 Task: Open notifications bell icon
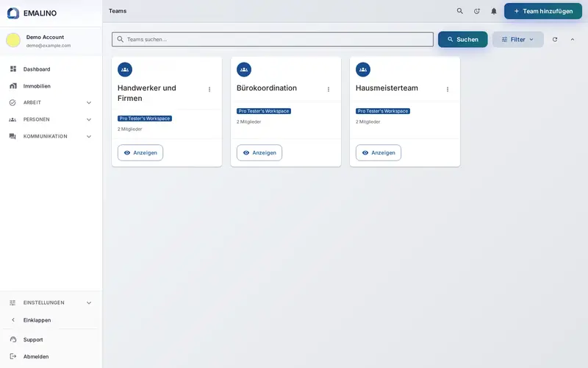click(494, 11)
